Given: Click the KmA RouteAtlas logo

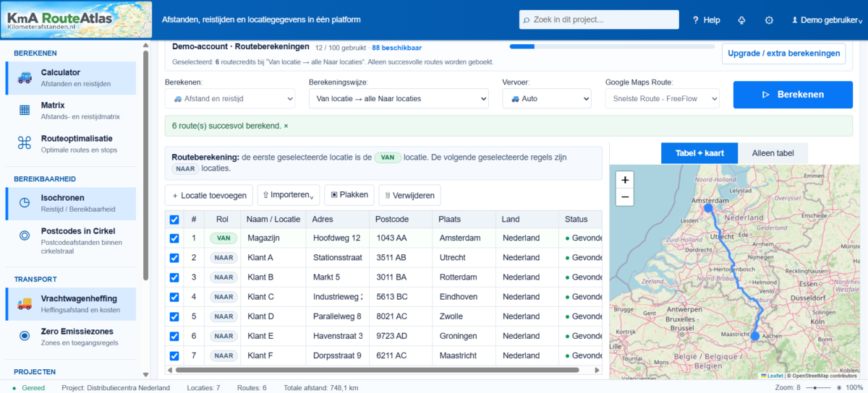Looking at the screenshot, I should click(77, 20).
